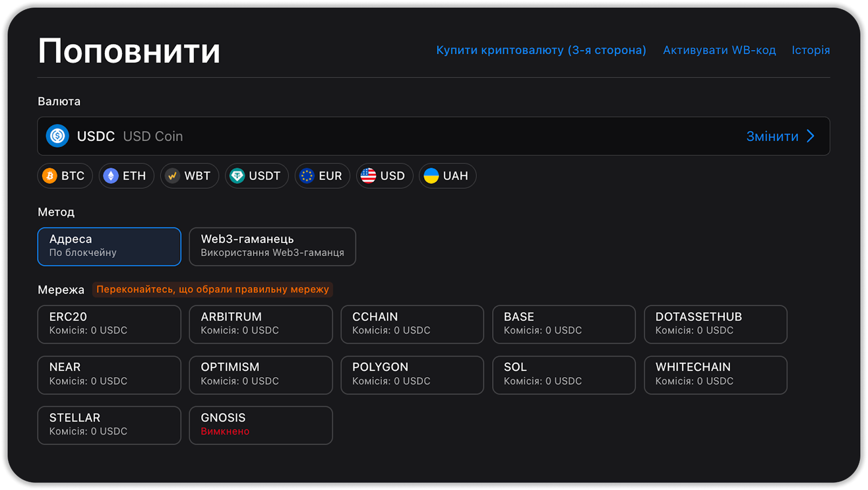Click the disabled GNOSIS network card
The width and height of the screenshot is (868, 490).
[x=260, y=425]
